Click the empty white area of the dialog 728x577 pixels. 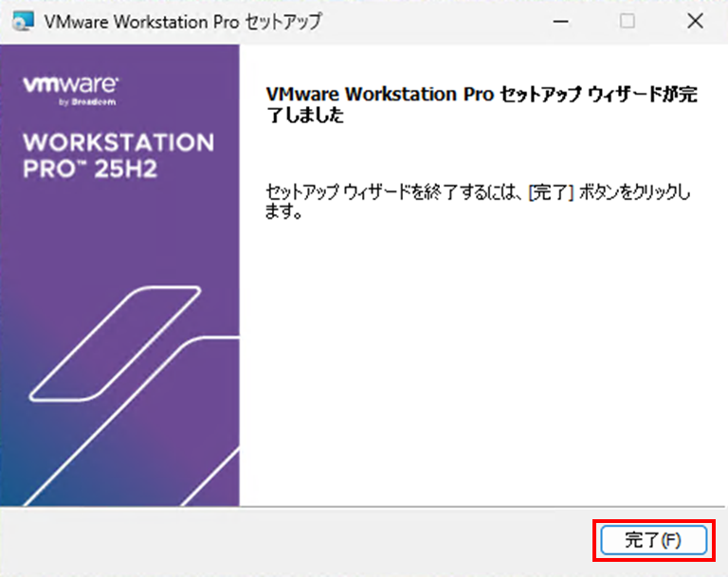(x=483, y=379)
